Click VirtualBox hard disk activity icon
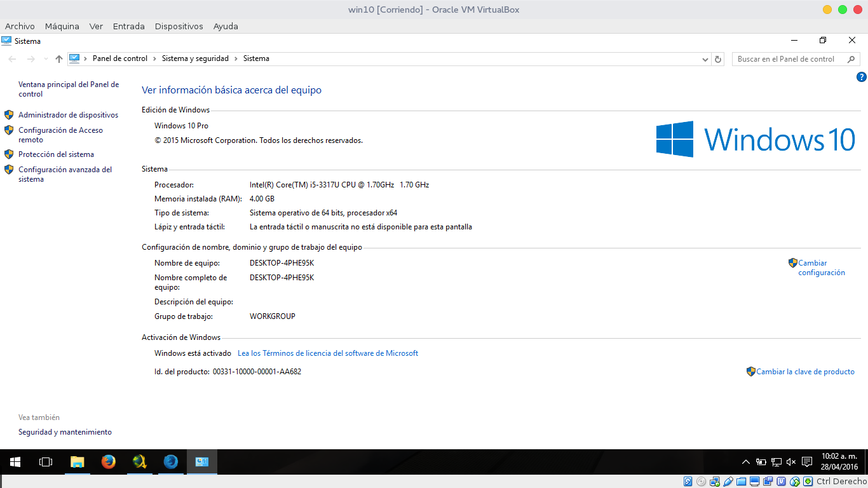 tap(688, 482)
